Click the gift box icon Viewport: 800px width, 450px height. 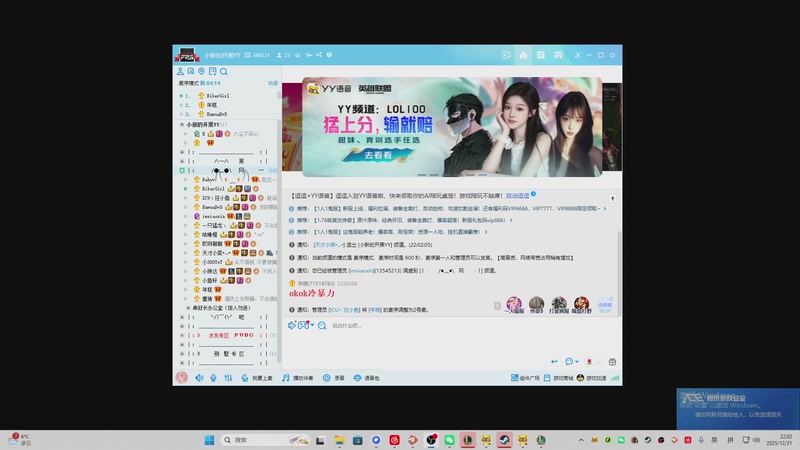612,362
